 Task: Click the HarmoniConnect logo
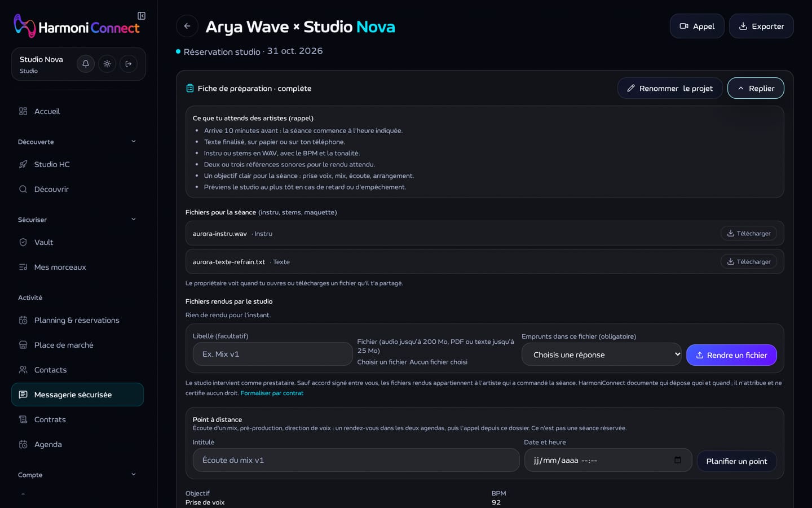(x=76, y=27)
